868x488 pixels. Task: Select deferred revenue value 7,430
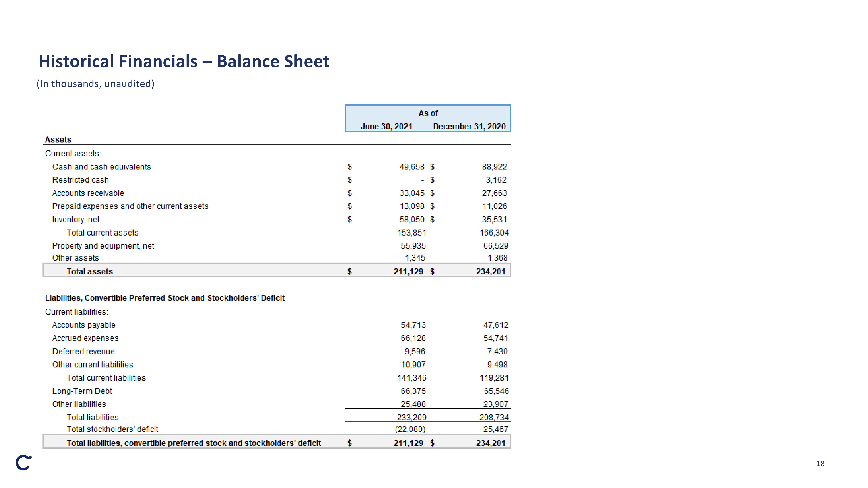(497, 351)
